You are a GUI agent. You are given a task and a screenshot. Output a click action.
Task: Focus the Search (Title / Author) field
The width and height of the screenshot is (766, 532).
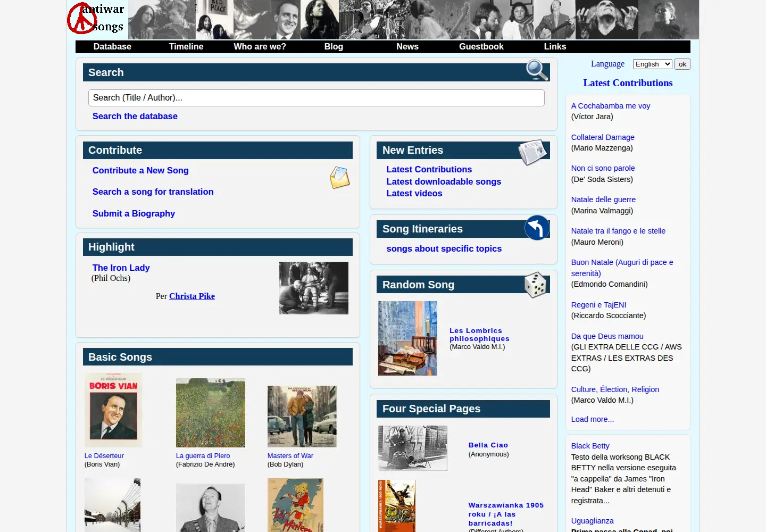317,98
